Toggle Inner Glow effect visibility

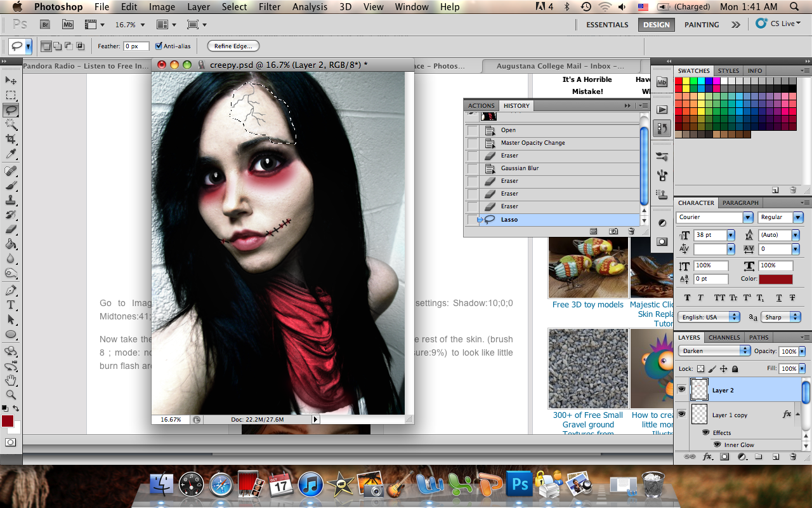click(x=717, y=444)
